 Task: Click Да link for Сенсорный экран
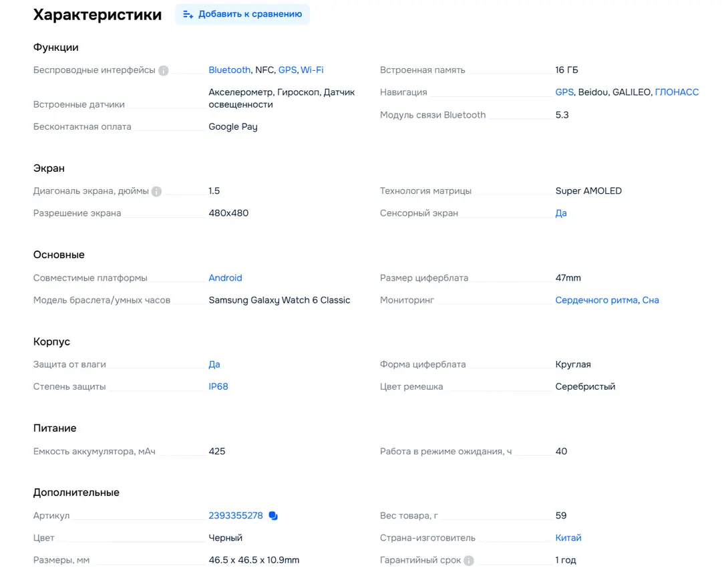point(561,213)
